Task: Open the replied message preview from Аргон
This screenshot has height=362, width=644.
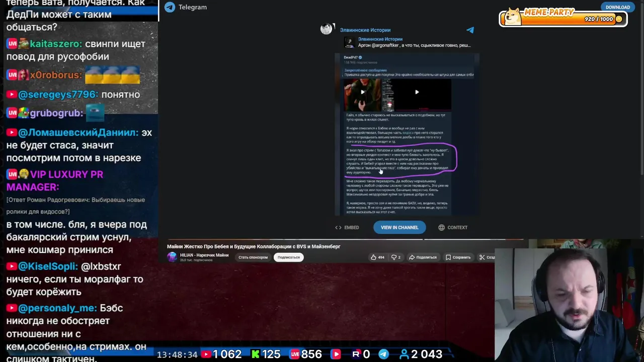Action: click(414, 42)
